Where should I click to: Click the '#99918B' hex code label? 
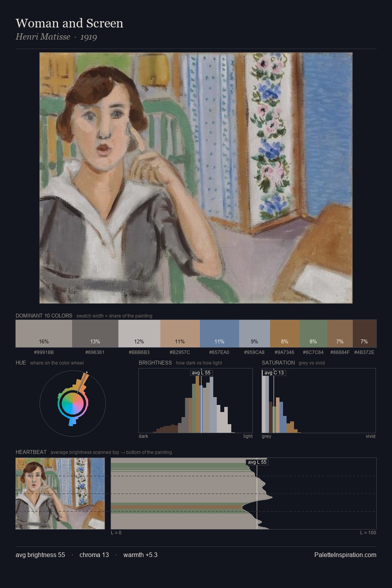tap(44, 352)
